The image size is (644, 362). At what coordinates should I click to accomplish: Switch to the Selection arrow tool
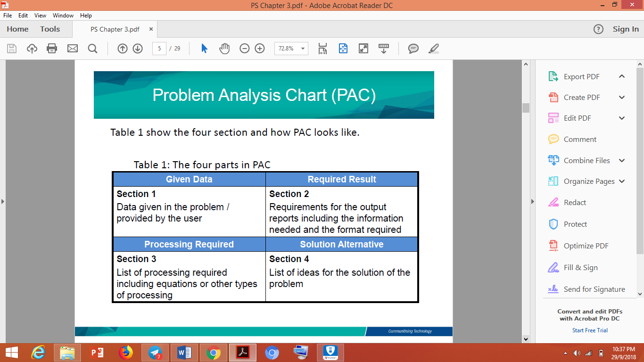(204, 48)
